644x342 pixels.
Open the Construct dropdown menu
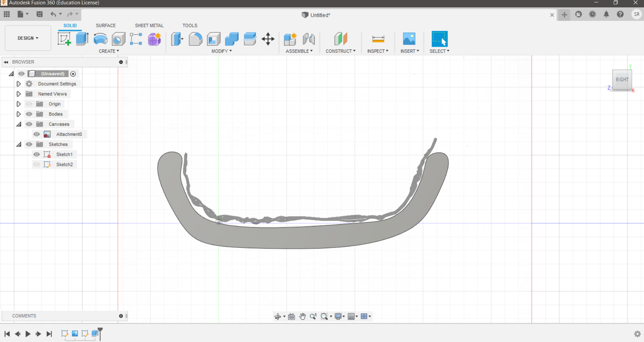tap(341, 51)
